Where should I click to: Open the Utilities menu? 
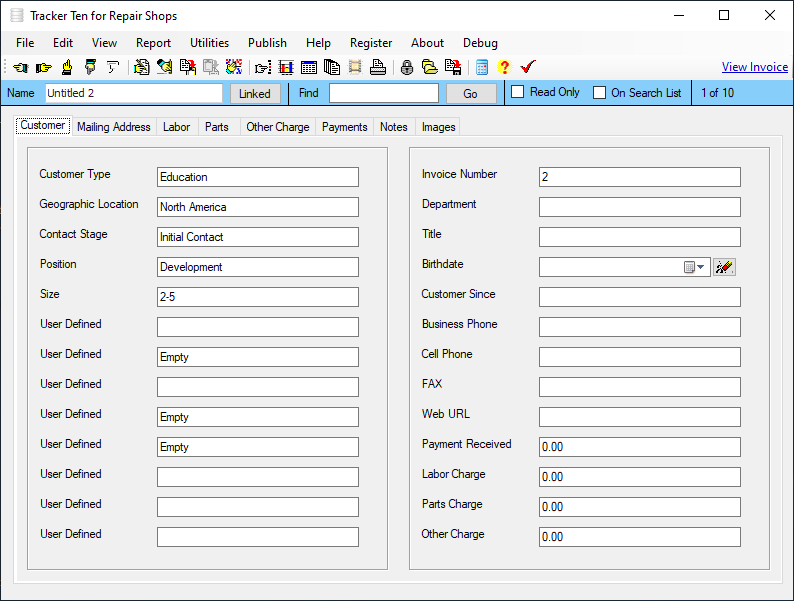209,43
